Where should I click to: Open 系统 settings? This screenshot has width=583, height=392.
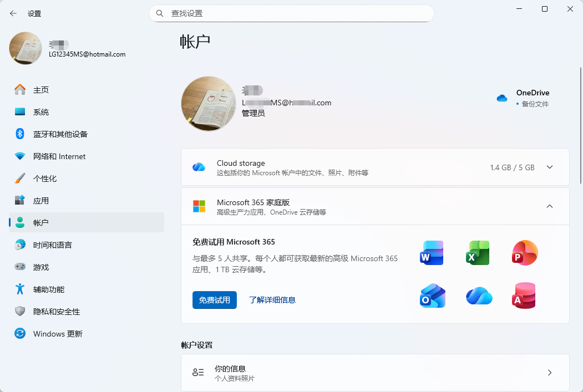point(87,112)
